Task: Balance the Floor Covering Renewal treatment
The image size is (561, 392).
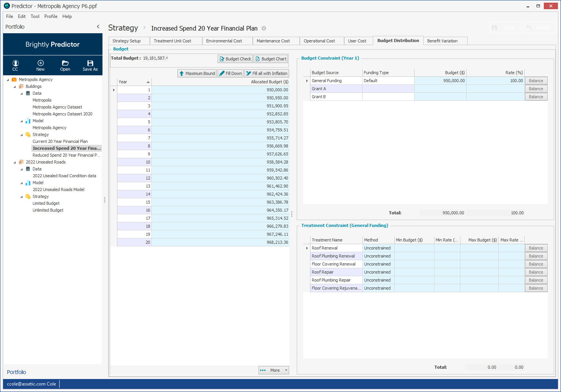Action: point(536,264)
